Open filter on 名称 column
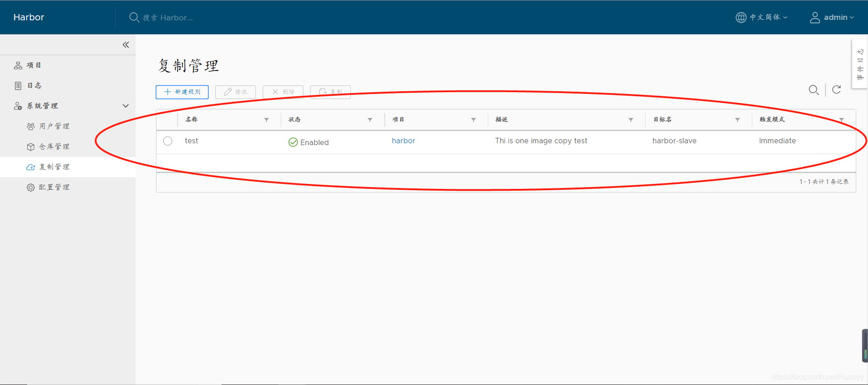868x385 pixels. point(267,120)
